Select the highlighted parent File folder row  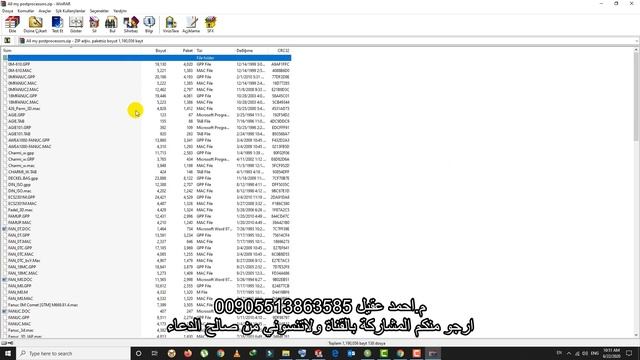(147, 58)
